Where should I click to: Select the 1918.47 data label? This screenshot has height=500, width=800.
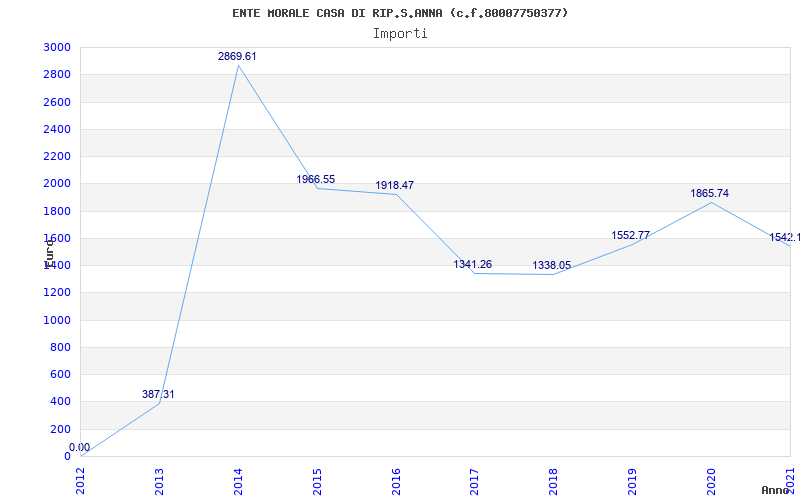click(394, 185)
